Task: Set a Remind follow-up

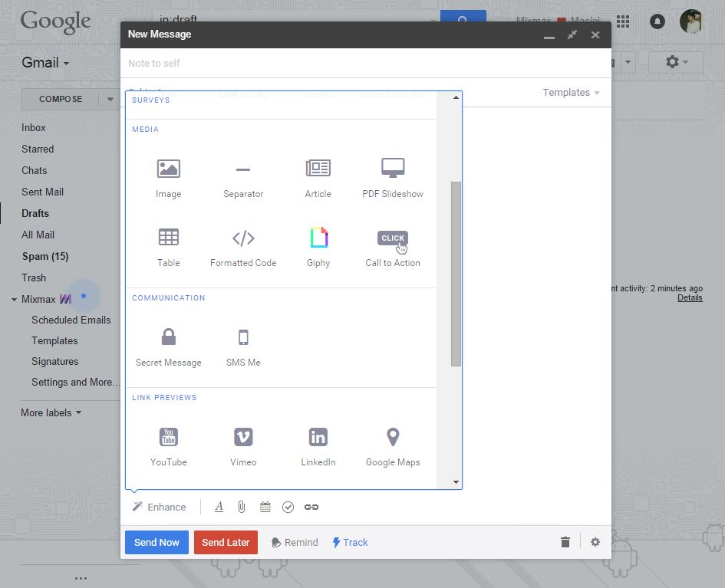Action: [295, 542]
